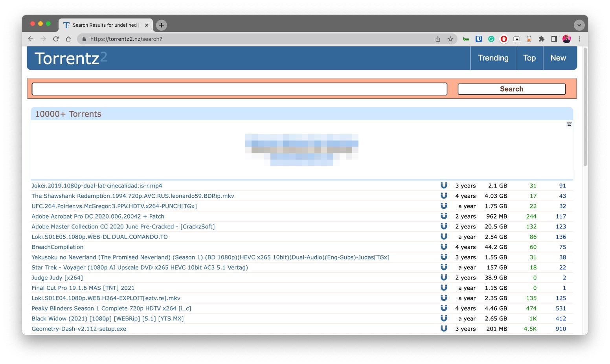Toggle the browser sidebar panel icon
Viewport: 610px width, 364px height.
click(554, 39)
